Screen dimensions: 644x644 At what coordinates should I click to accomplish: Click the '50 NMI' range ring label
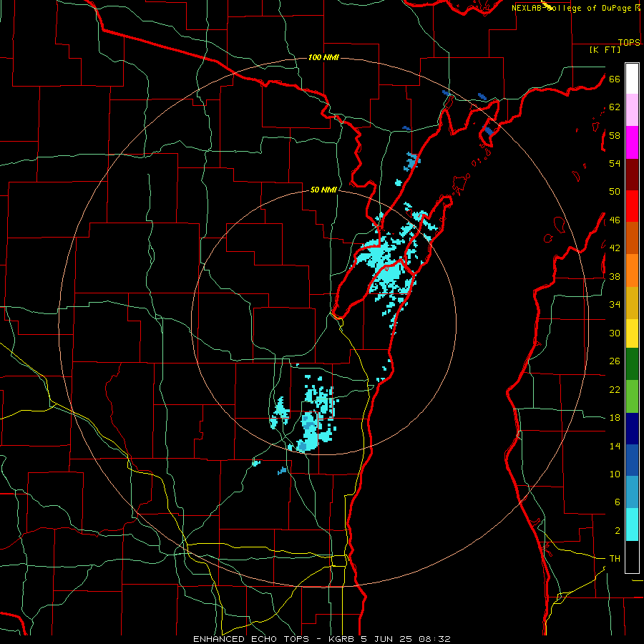coord(323,190)
